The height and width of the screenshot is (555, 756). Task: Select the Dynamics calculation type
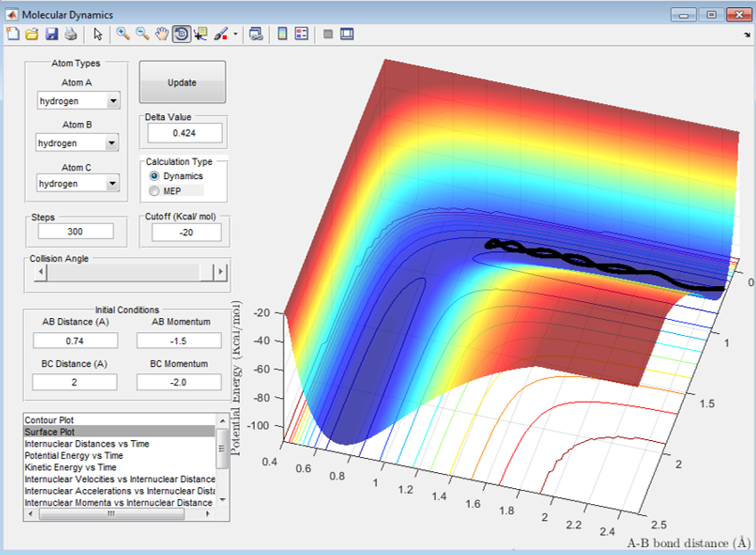tap(155, 176)
